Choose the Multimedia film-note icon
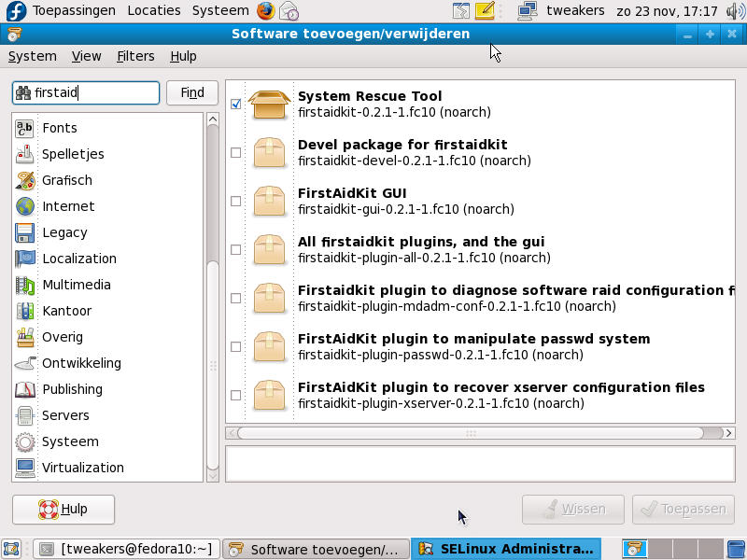 (24, 286)
